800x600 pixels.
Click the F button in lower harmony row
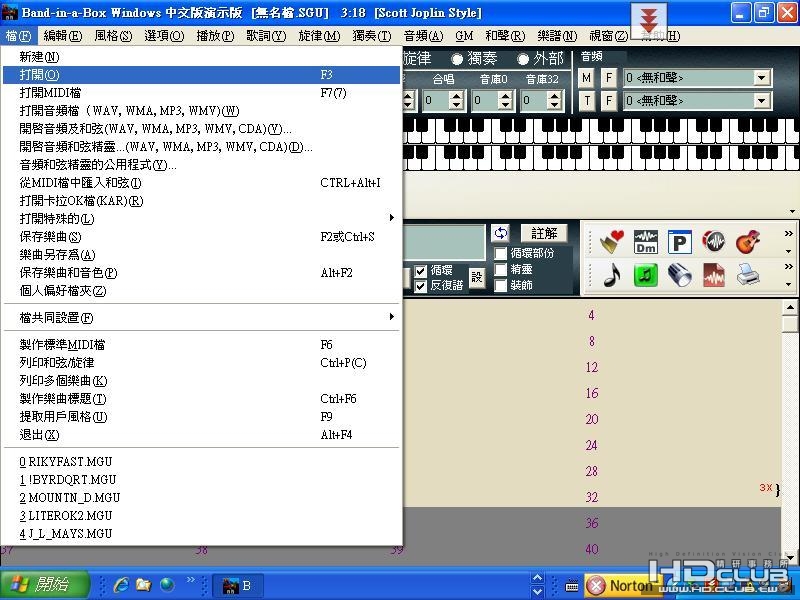[609, 101]
